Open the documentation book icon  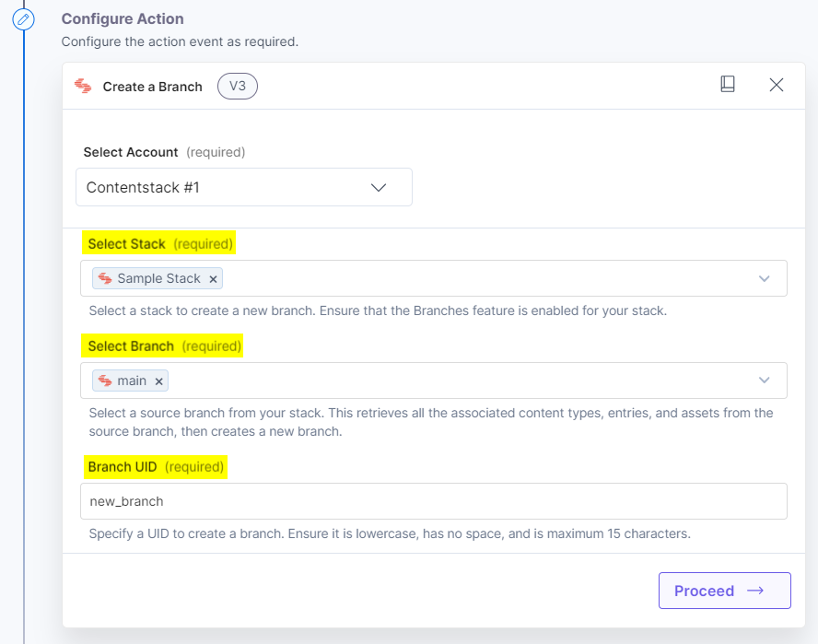tap(727, 84)
